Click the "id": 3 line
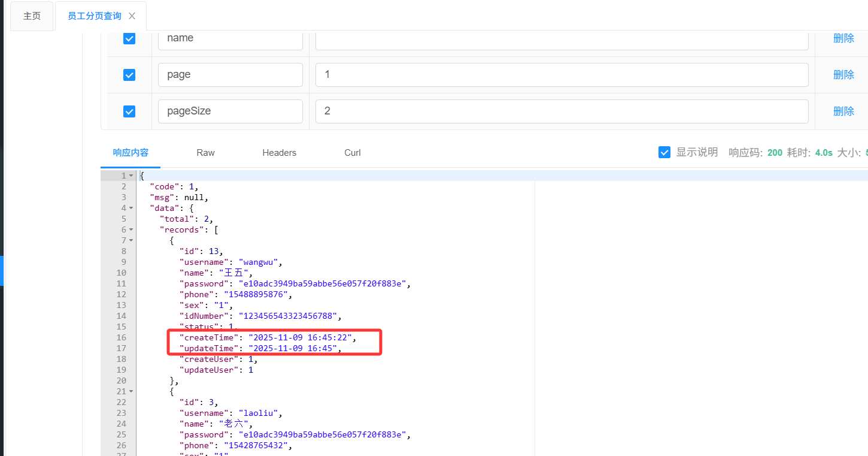This screenshot has width=868, height=456. point(199,402)
